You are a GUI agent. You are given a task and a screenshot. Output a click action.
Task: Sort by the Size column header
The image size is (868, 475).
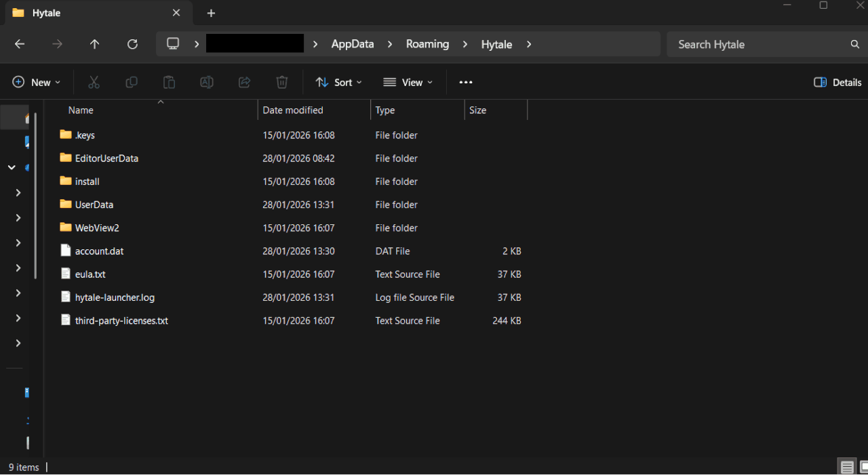(478, 110)
